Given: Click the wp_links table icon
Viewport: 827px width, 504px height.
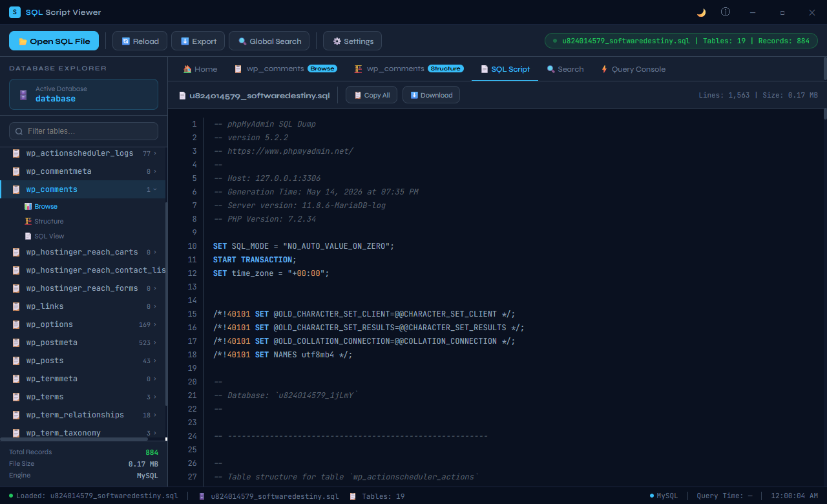Looking at the screenshot, I should tap(16, 306).
